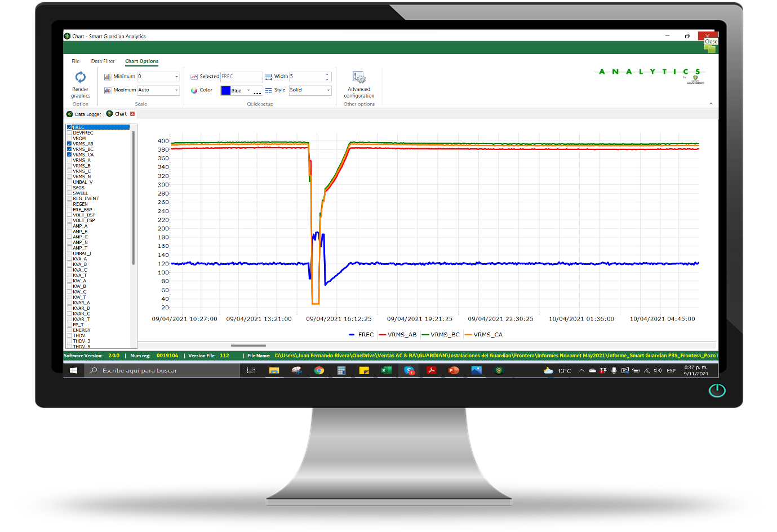The image size is (777, 532).
Task: Click the line Width icon
Action: pyautogui.click(x=268, y=77)
